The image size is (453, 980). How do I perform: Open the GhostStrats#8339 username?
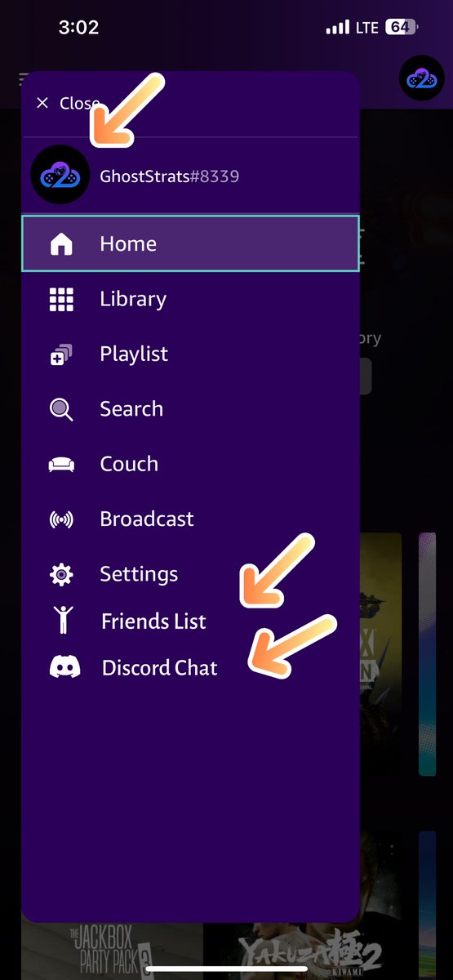170,176
